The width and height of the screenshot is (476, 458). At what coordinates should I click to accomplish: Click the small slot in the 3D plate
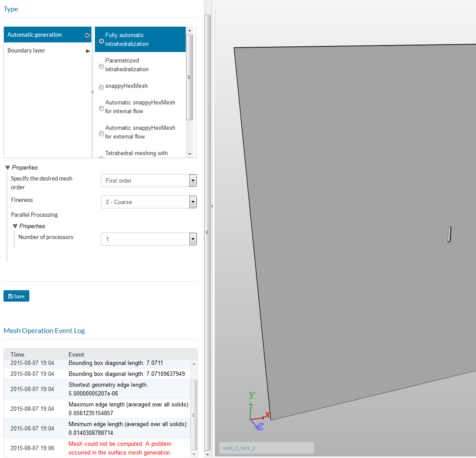click(x=449, y=234)
